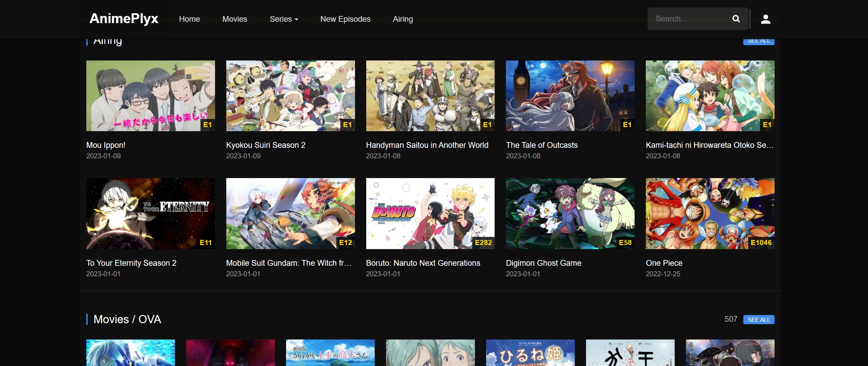Click One Piece title link
The image size is (868, 366).
point(664,263)
